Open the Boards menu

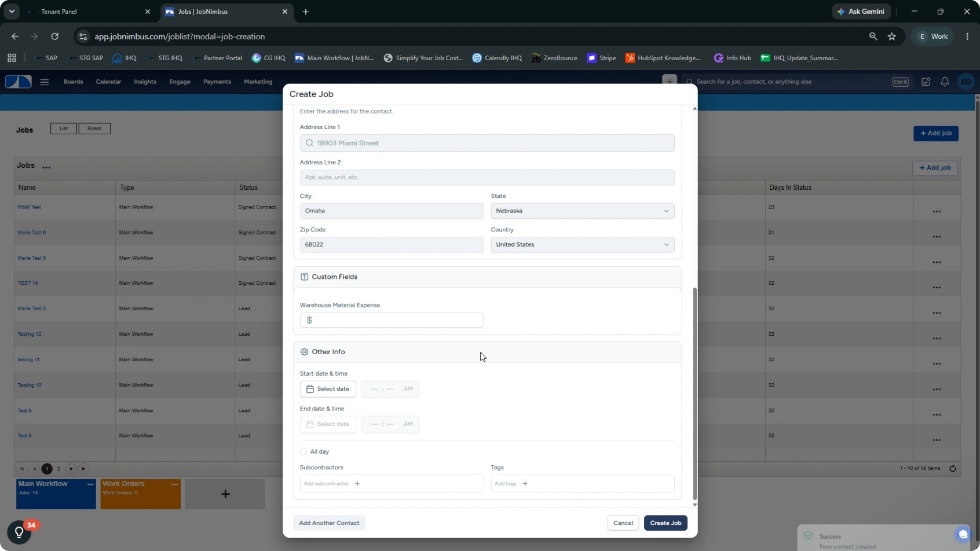pos(73,82)
